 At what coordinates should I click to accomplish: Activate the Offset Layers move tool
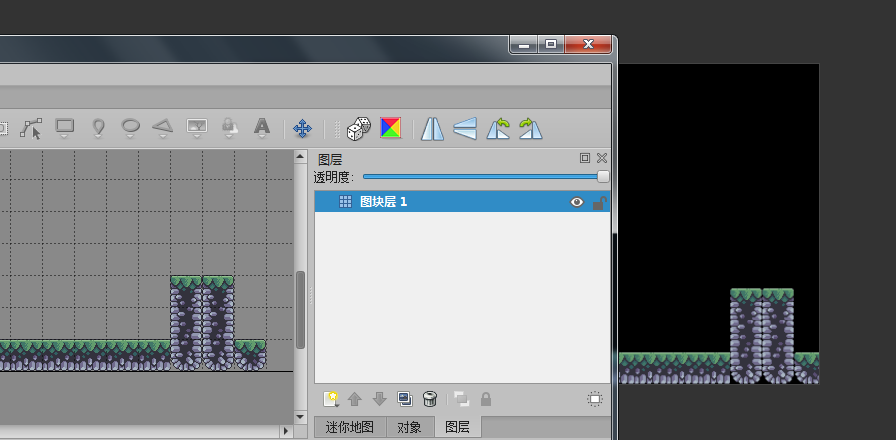point(302,129)
